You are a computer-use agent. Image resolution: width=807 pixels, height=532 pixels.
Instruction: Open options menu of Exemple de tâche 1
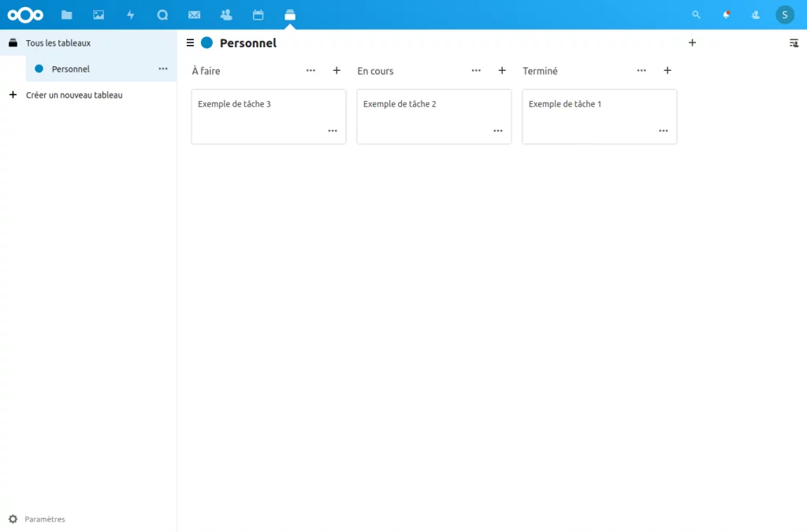[x=664, y=131]
